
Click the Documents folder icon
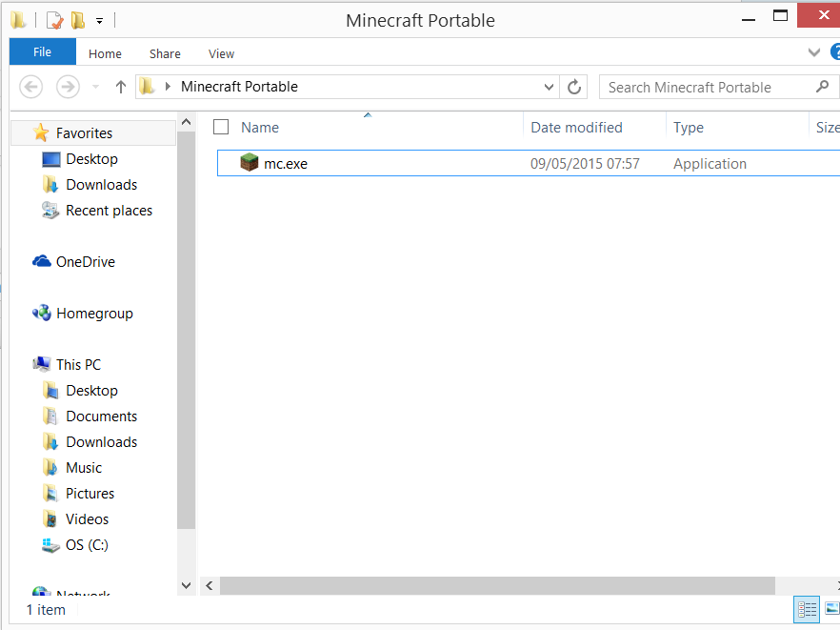click(x=50, y=417)
